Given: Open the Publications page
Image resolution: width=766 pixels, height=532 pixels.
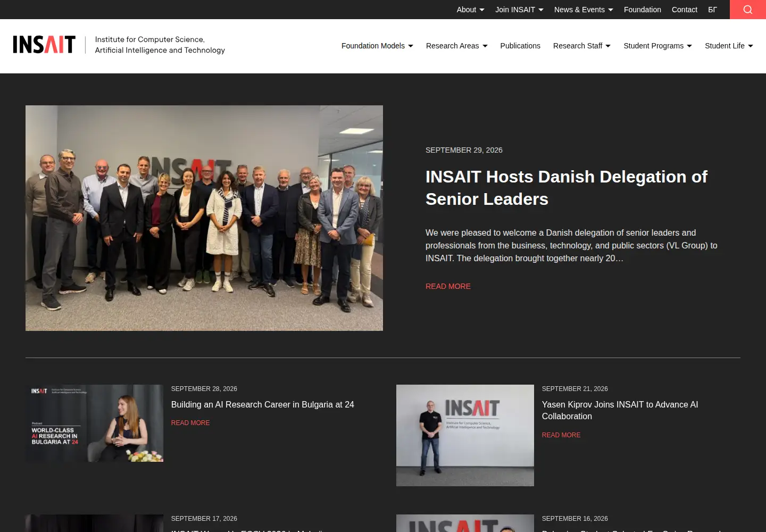Looking at the screenshot, I should (520, 46).
